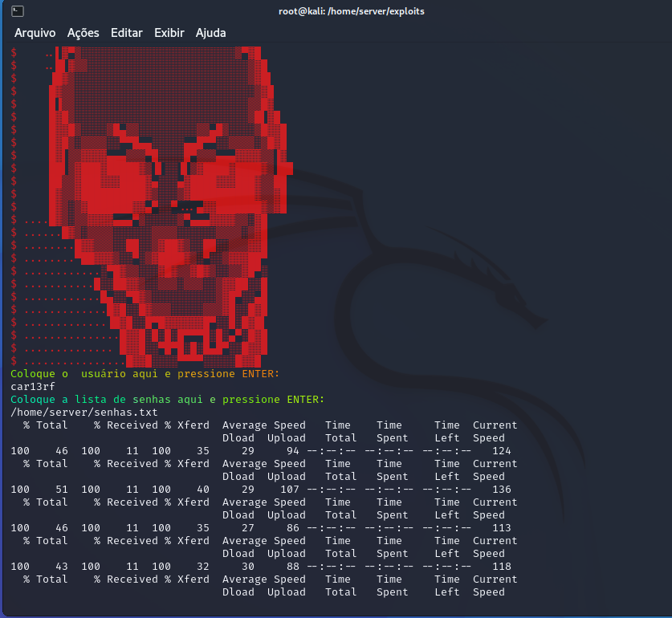Open the Arquivo menu
The image size is (672, 618).
point(34,33)
